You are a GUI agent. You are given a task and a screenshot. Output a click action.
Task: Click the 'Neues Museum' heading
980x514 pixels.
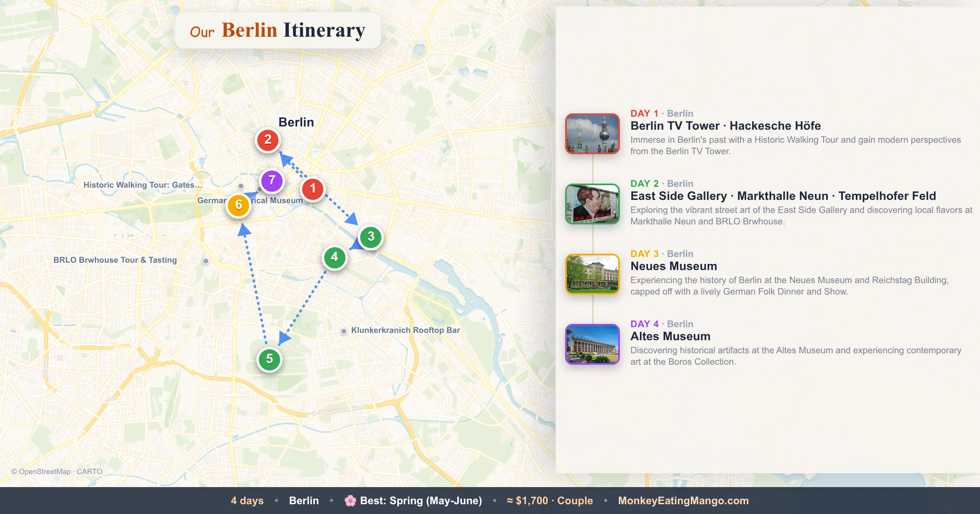[x=674, y=266]
